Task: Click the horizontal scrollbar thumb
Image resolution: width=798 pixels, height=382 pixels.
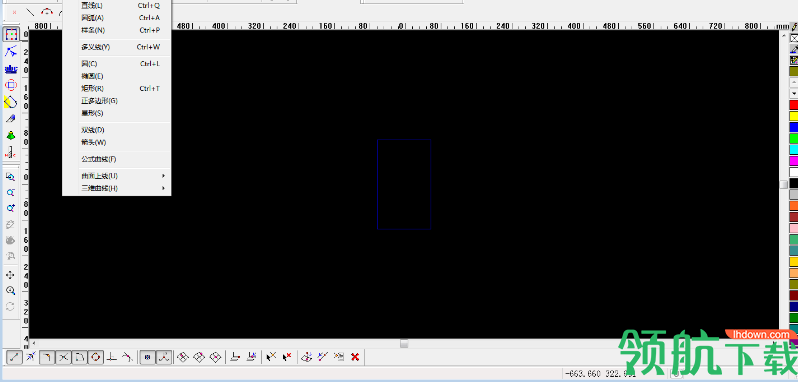Action: pos(404,344)
